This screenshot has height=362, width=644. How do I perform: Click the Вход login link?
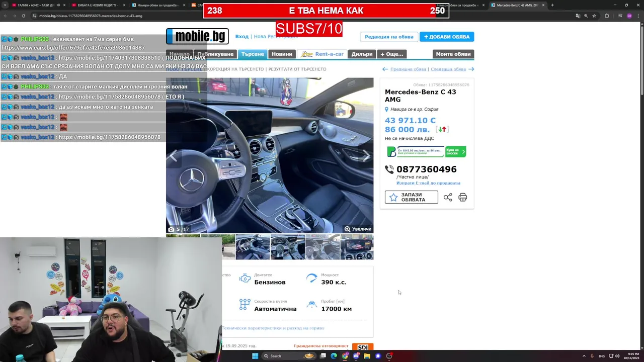point(242,37)
